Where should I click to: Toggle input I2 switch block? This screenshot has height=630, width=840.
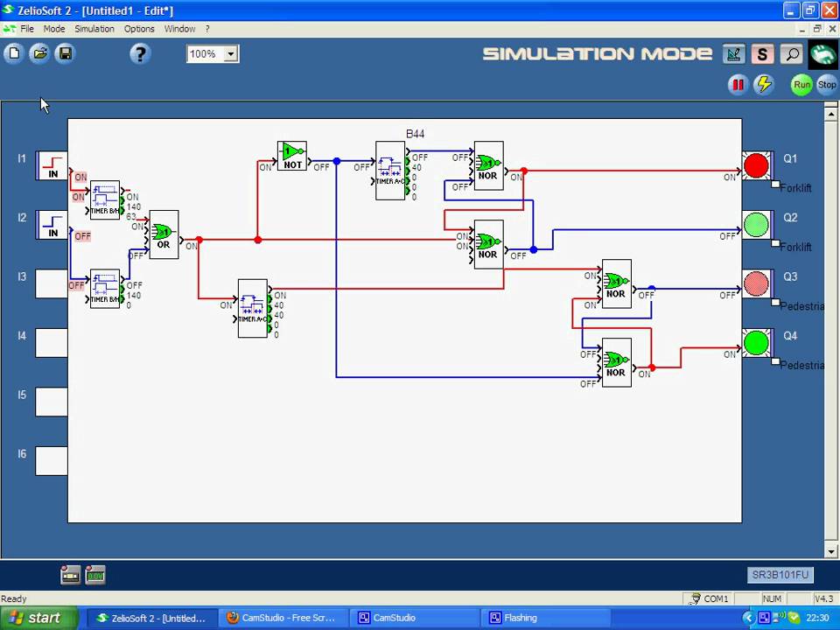(x=52, y=224)
